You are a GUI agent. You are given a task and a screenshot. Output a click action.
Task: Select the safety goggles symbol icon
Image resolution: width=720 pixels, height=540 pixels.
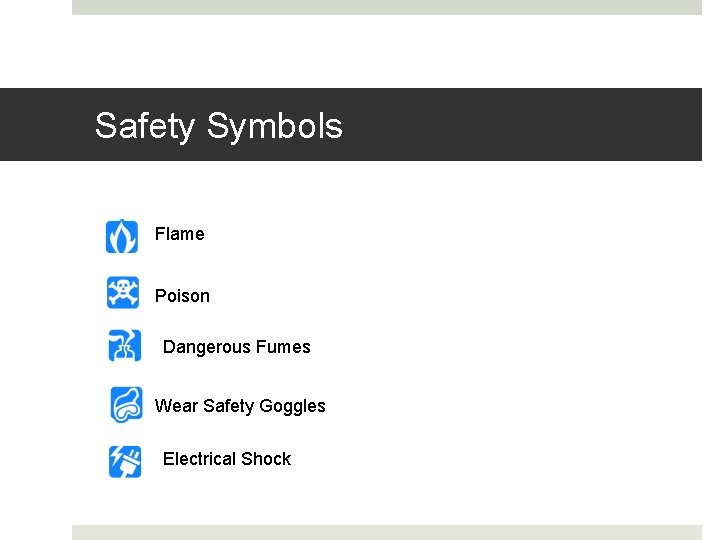(x=126, y=404)
